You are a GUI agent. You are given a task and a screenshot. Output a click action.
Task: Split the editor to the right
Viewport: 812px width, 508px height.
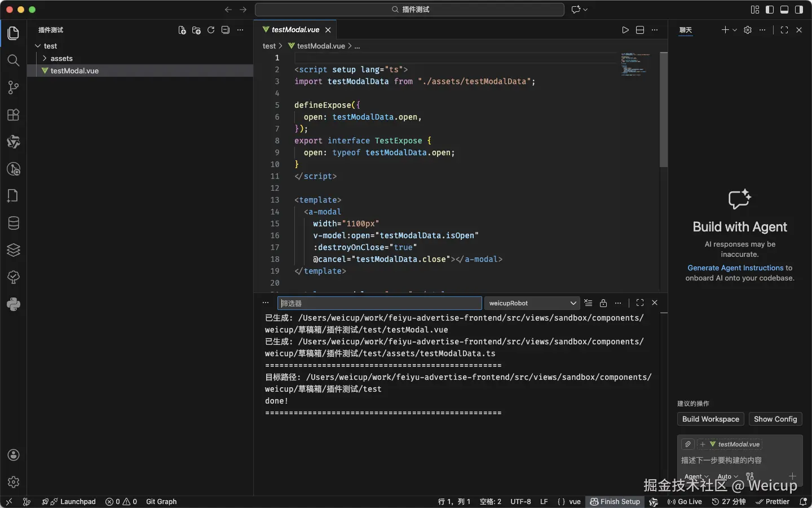(x=640, y=30)
